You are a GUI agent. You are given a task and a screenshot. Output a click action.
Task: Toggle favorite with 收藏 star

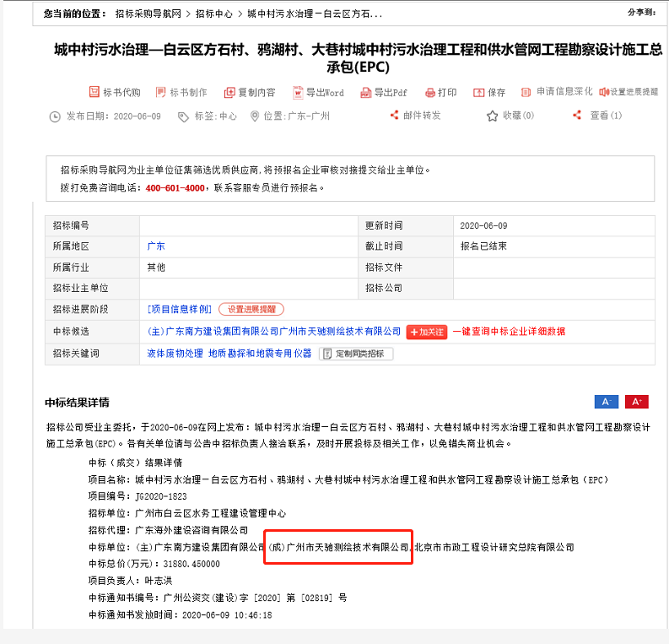click(493, 116)
